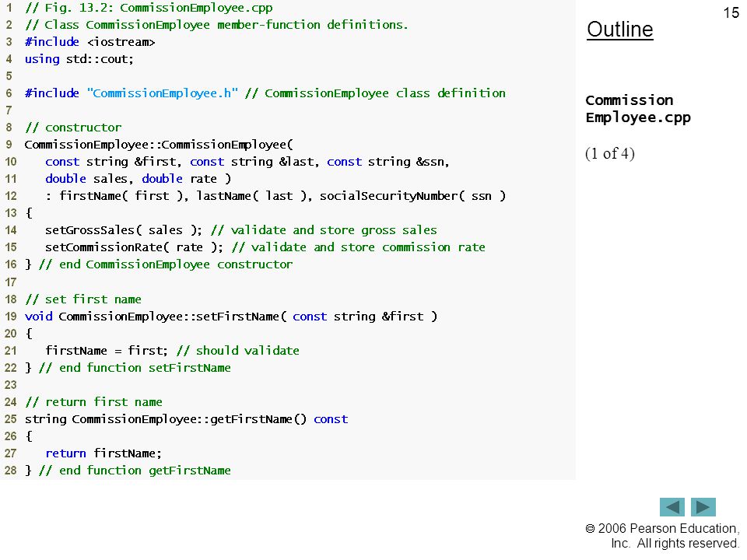This screenshot has width=747, height=560.
Task: Select the "// end function setFirstName" comment
Action: click(135, 368)
